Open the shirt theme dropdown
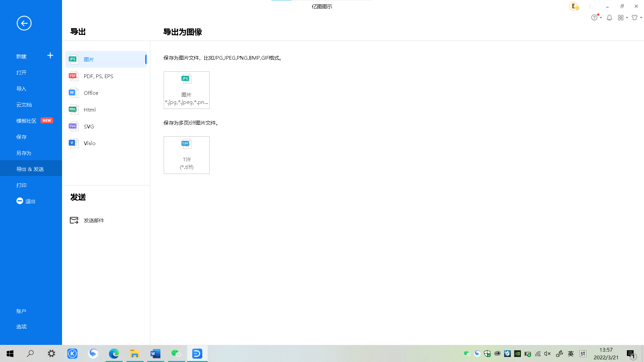This screenshot has height=362, width=644. [x=636, y=17]
